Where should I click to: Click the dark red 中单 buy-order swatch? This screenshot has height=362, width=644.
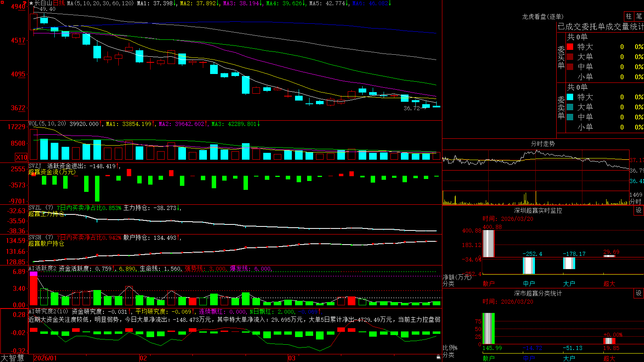570,67
